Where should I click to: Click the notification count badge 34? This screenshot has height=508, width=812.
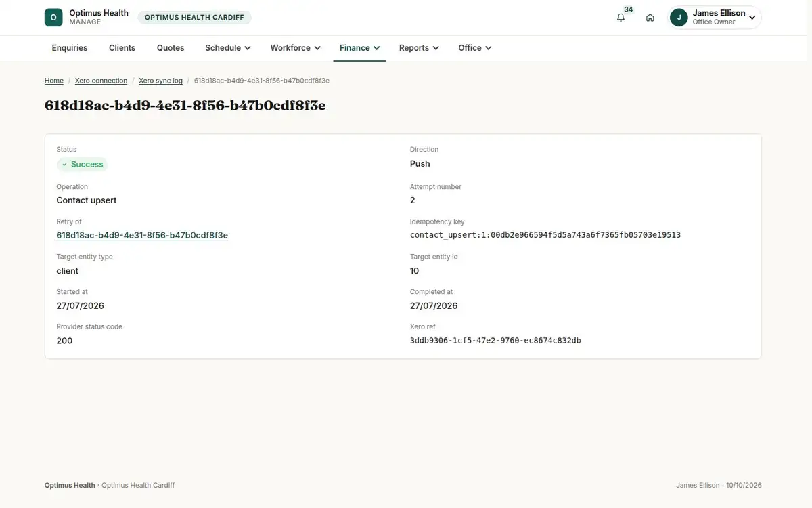click(629, 9)
